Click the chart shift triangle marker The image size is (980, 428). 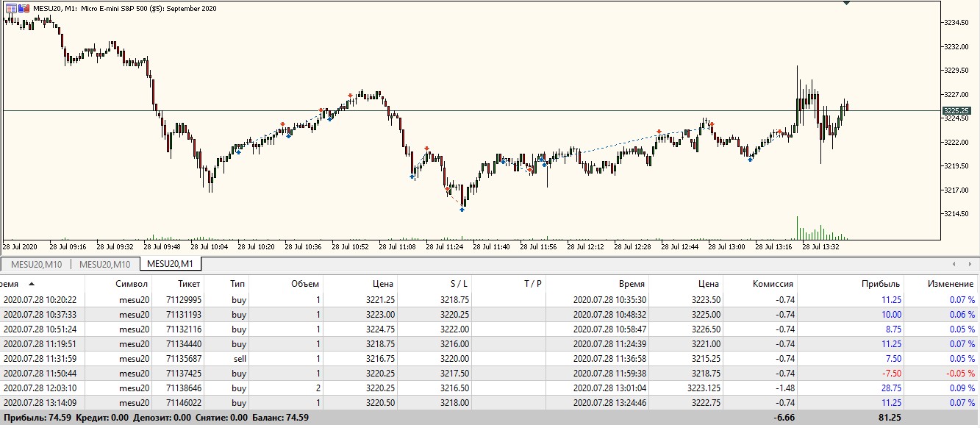pyautogui.click(x=847, y=4)
